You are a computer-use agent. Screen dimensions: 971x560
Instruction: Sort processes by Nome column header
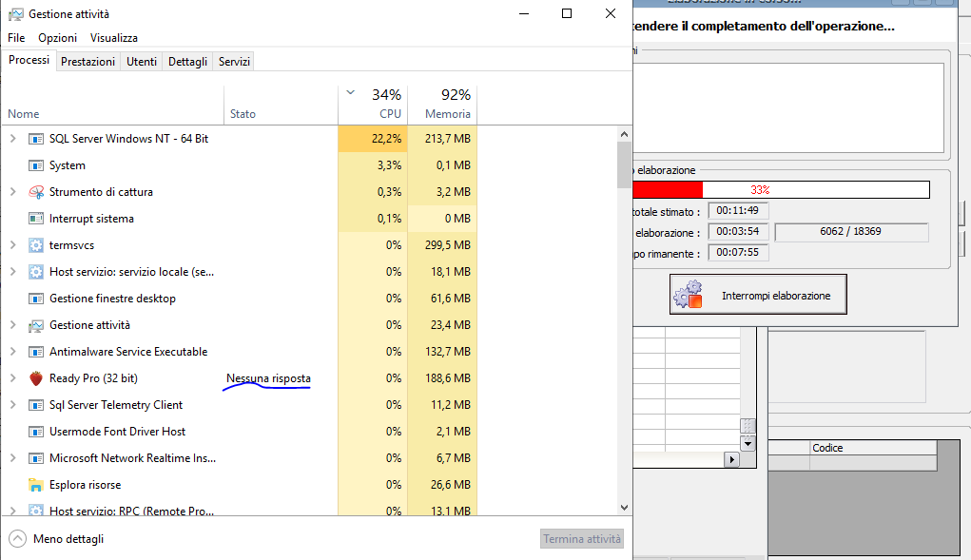[113, 106]
